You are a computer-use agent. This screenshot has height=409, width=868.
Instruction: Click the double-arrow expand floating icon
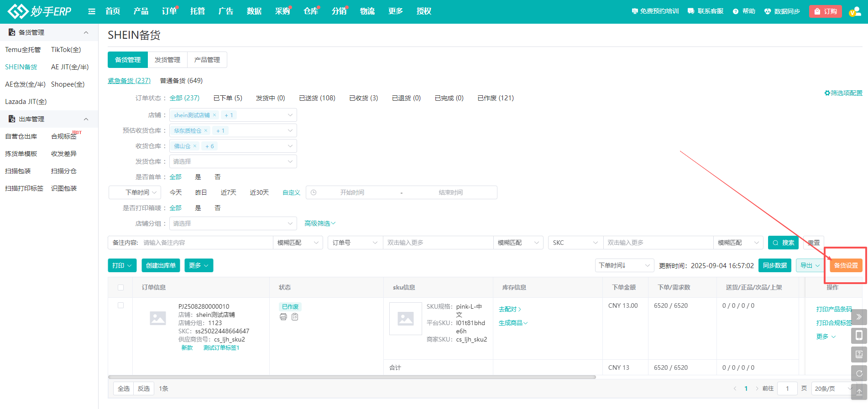pyautogui.click(x=859, y=317)
